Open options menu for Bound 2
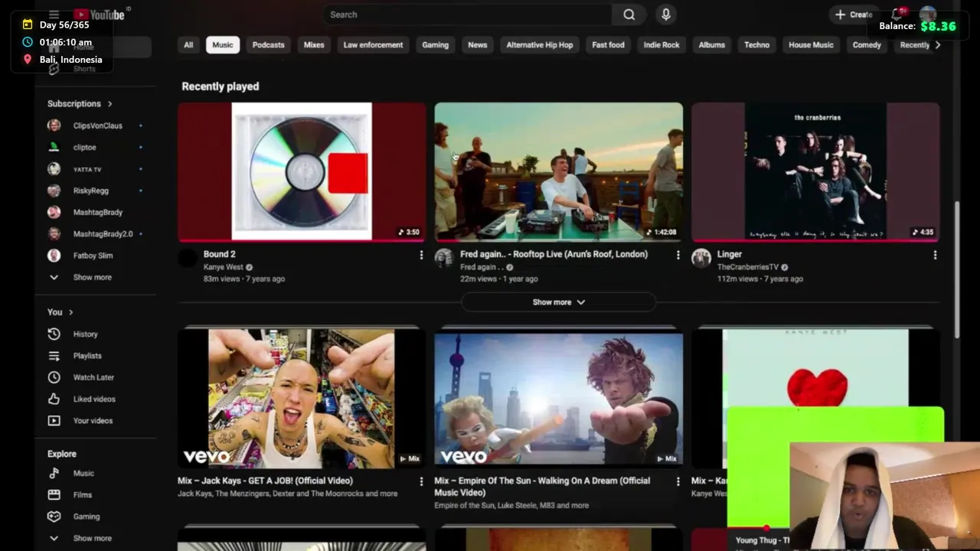Screen dimensions: 980x551 (x=421, y=255)
